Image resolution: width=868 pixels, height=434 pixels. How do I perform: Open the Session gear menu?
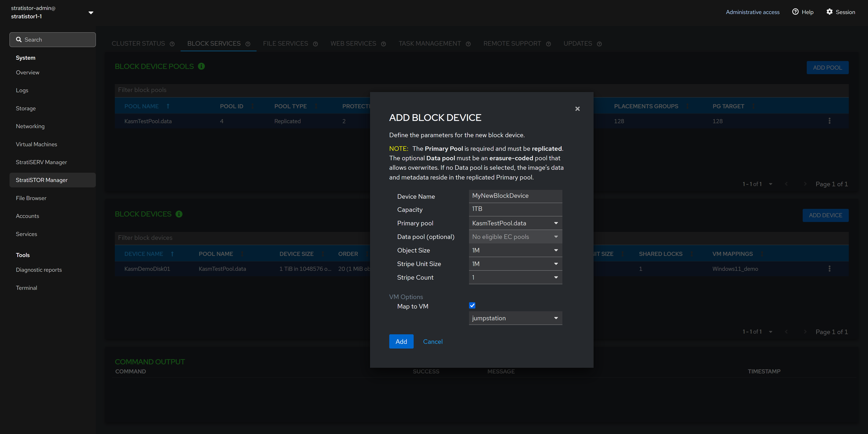[x=829, y=12]
